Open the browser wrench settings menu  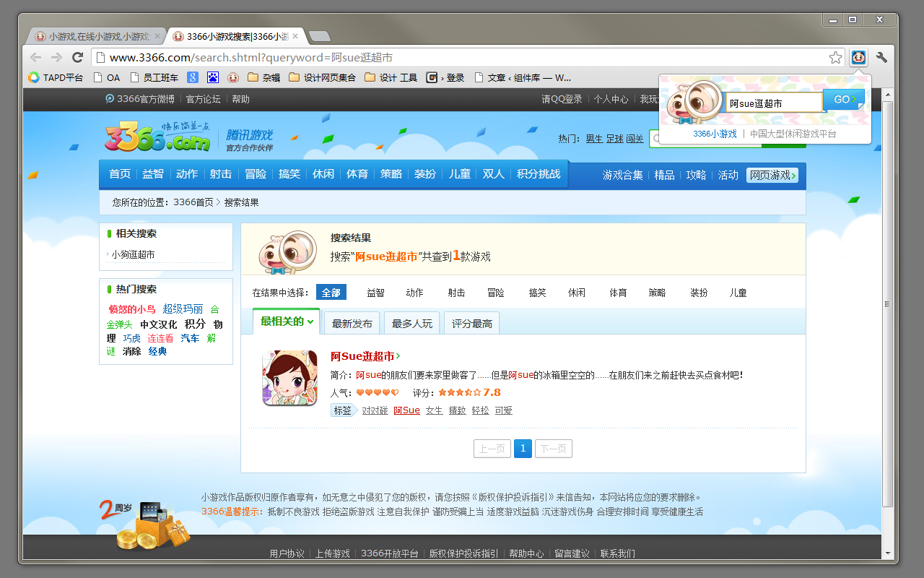[x=881, y=58]
